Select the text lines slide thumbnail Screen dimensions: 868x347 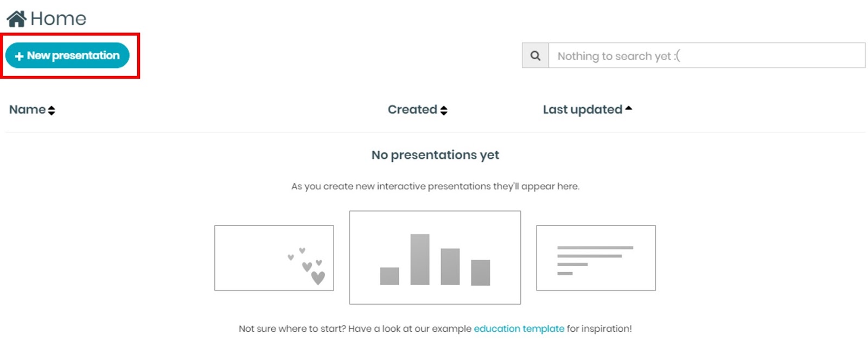pyautogui.click(x=596, y=258)
